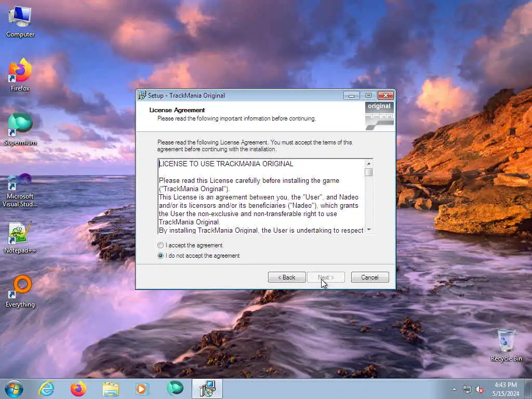Image resolution: width=532 pixels, height=399 pixels.
Task: Close the Setup window
Action: (x=386, y=96)
